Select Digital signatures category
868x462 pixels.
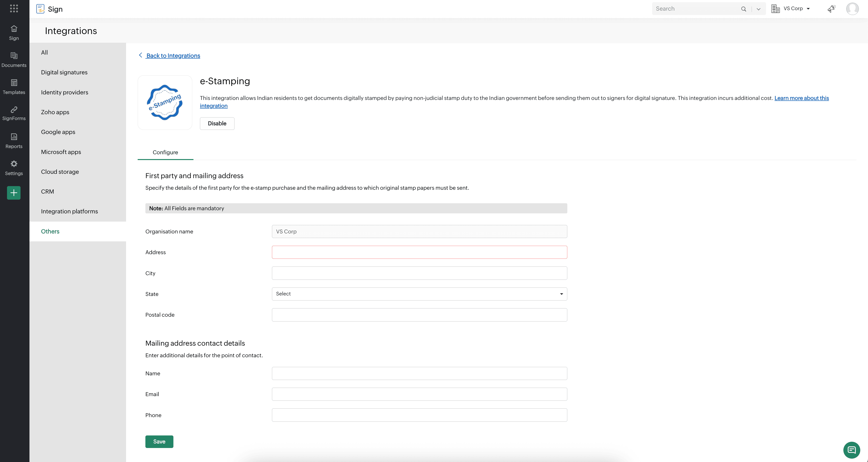[64, 72]
